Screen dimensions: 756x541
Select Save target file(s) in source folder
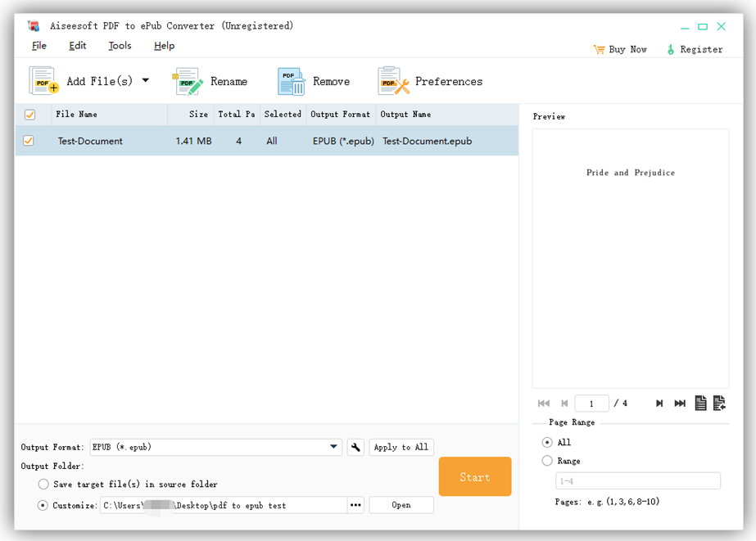coord(43,485)
